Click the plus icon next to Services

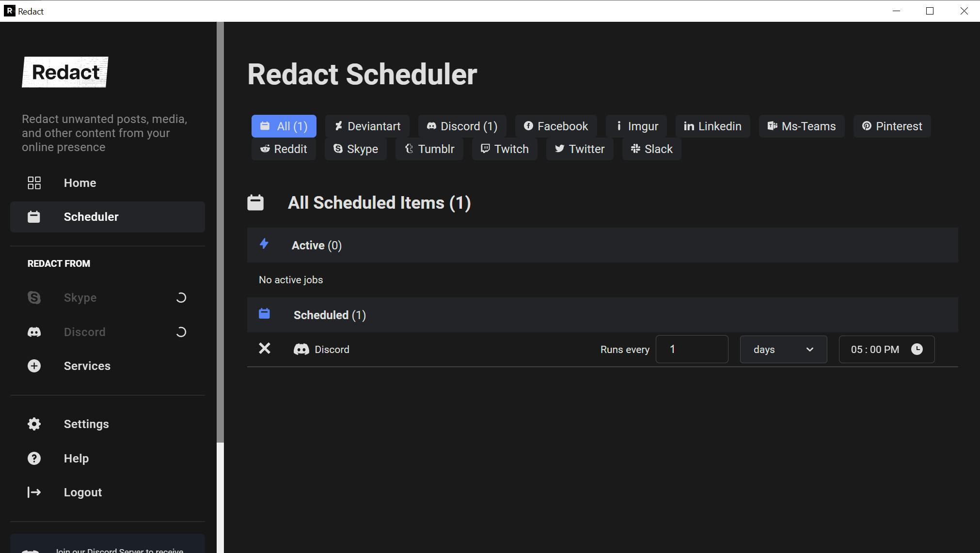tap(34, 366)
